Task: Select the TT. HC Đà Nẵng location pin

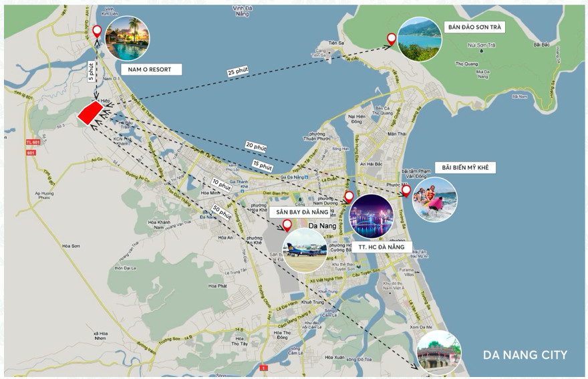Action: tap(347, 197)
